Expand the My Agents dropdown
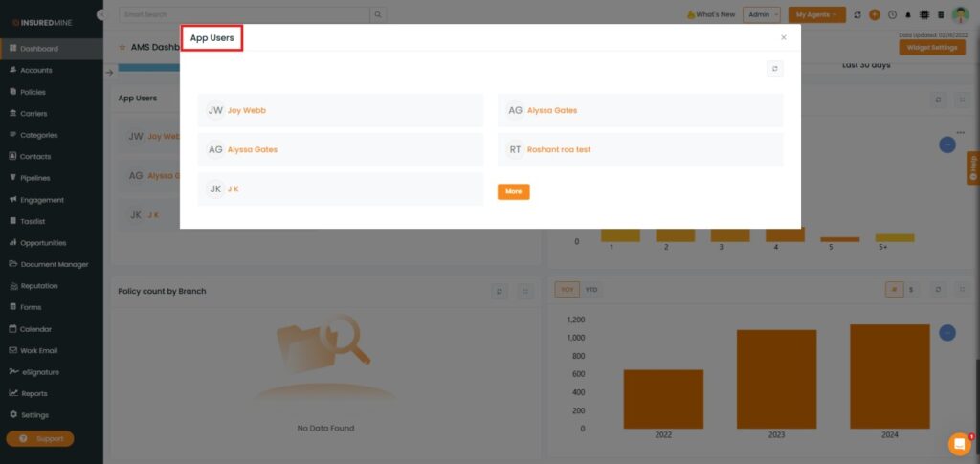The width and height of the screenshot is (980, 464). tap(816, 15)
